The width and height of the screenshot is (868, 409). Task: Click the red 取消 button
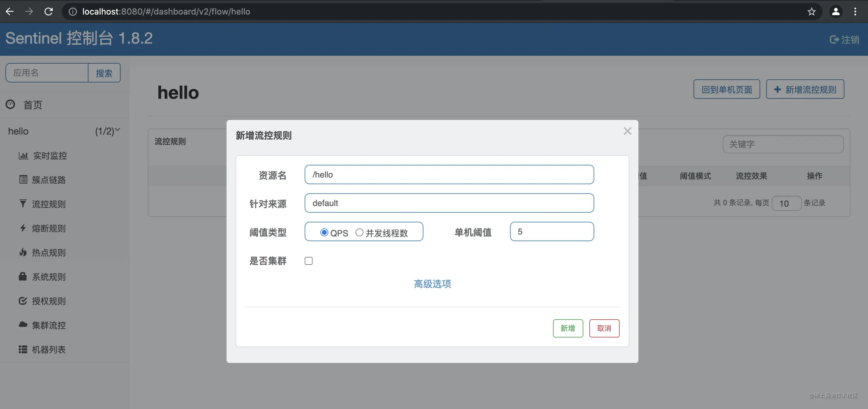point(604,328)
